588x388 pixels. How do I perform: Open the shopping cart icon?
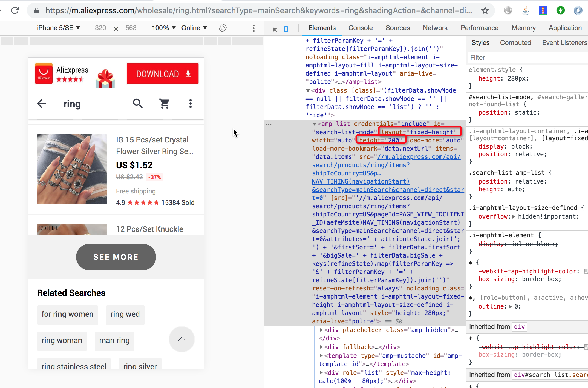click(x=164, y=104)
